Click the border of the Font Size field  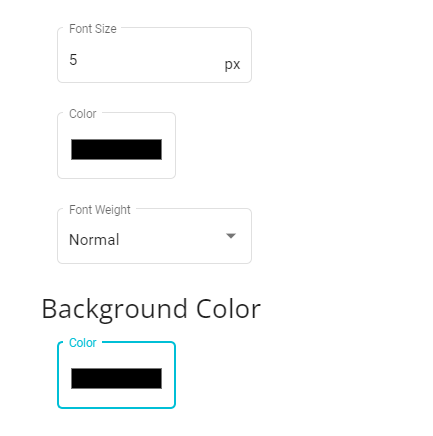coord(154,82)
